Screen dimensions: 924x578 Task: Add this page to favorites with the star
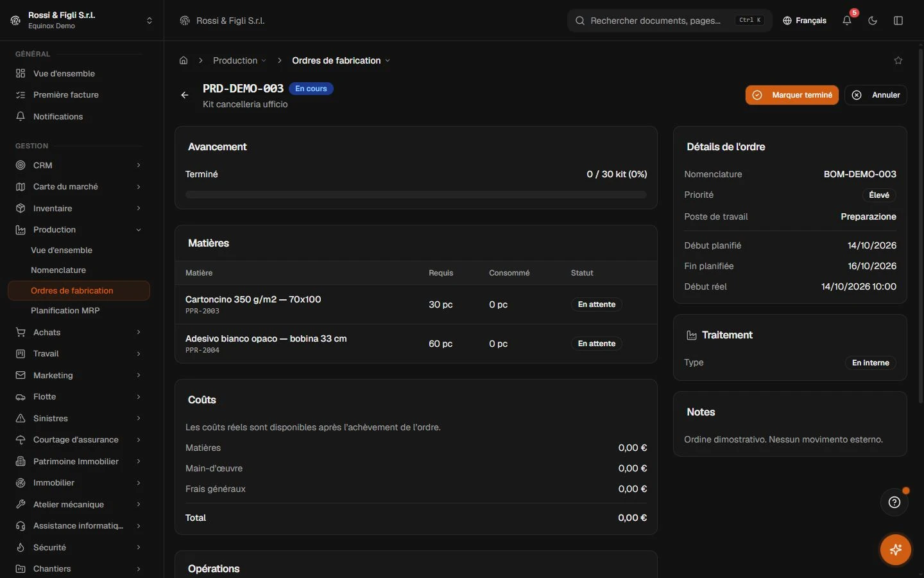tap(898, 60)
